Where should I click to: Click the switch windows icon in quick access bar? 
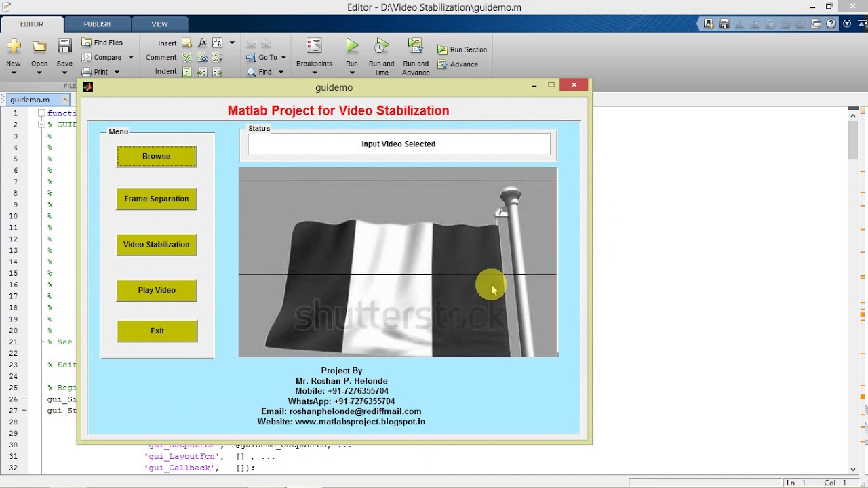click(x=816, y=24)
